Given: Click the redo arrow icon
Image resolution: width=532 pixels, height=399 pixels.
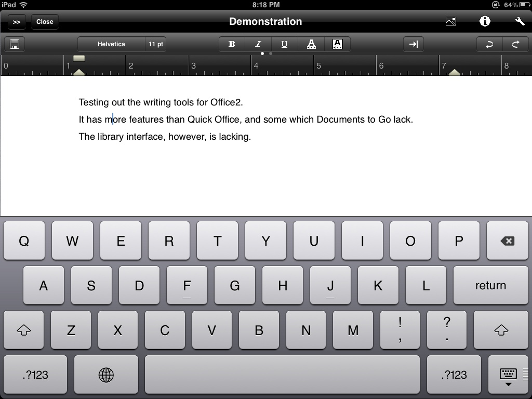Looking at the screenshot, I should [x=515, y=45].
